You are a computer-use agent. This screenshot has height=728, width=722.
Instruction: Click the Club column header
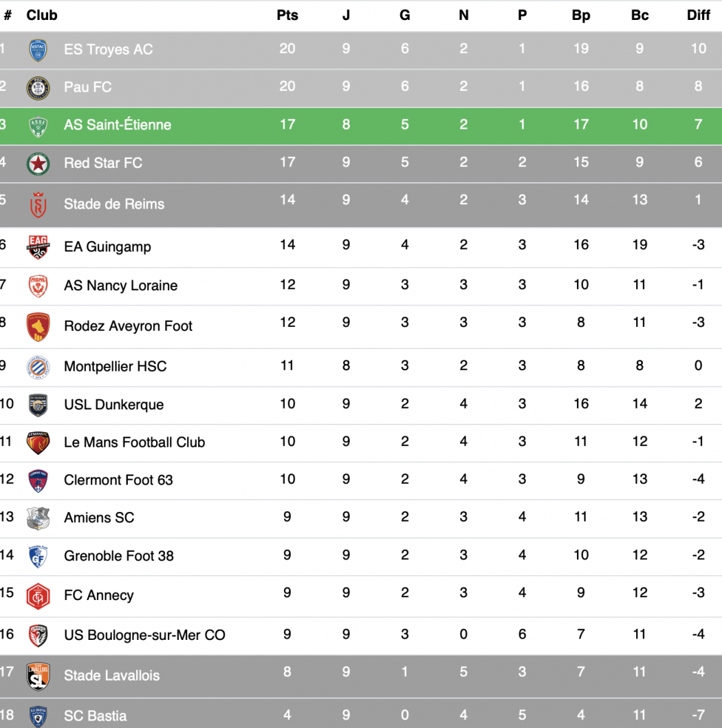point(42,15)
